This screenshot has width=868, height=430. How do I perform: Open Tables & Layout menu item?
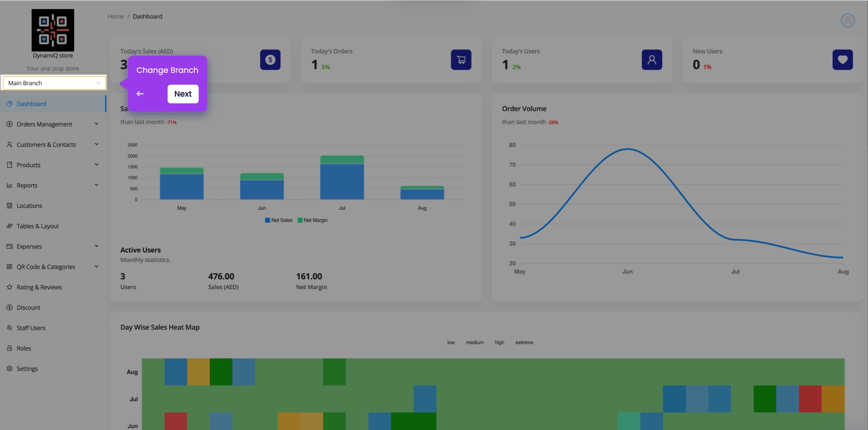coord(37,226)
